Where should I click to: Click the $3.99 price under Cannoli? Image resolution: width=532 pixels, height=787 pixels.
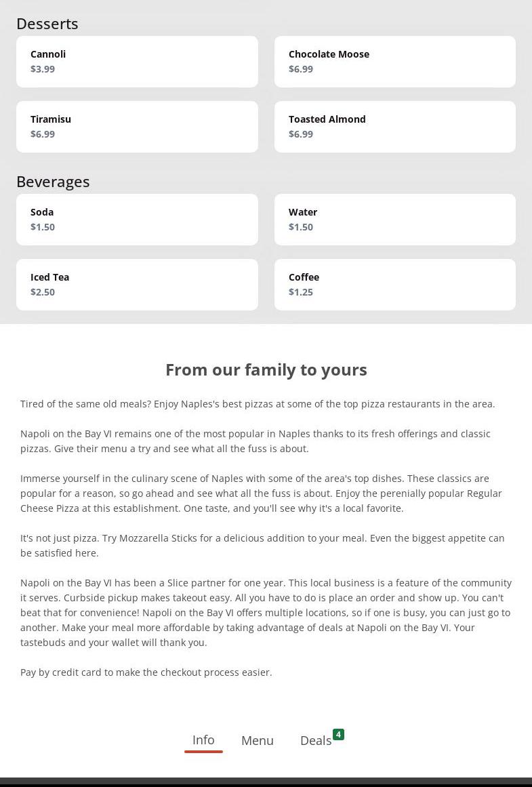pos(43,69)
